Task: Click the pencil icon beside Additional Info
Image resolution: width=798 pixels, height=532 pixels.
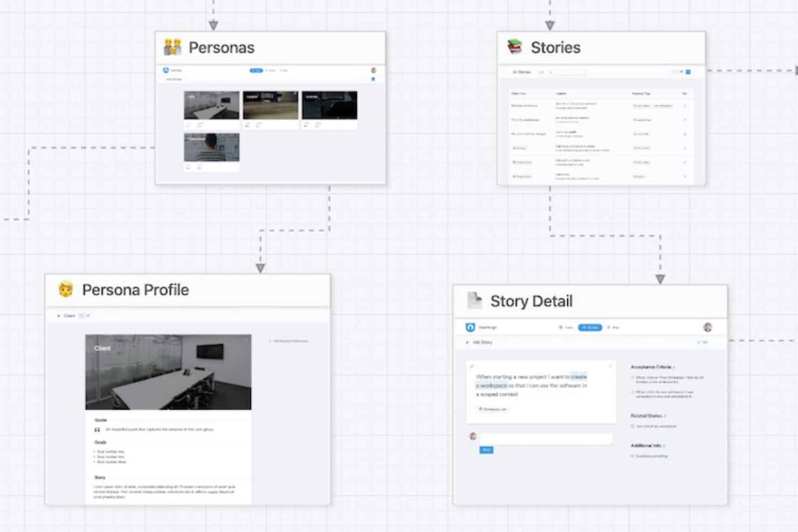Action: (x=664, y=446)
